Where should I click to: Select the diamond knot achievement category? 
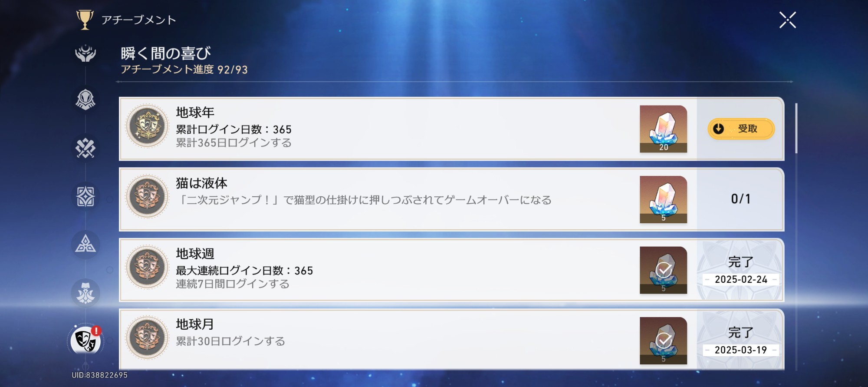pyautogui.click(x=85, y=197)
